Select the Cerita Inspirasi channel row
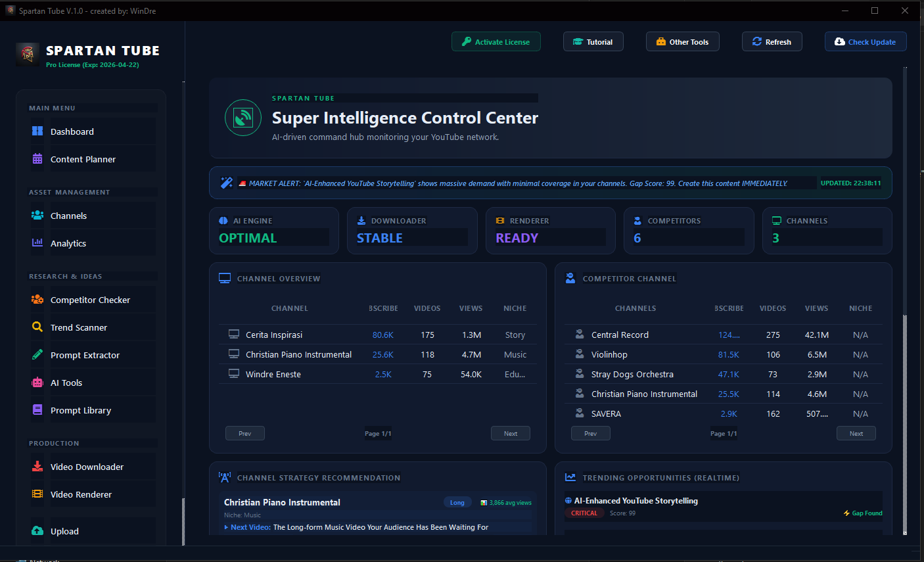This screenshot has width=924, height=562. click(274, 335)
